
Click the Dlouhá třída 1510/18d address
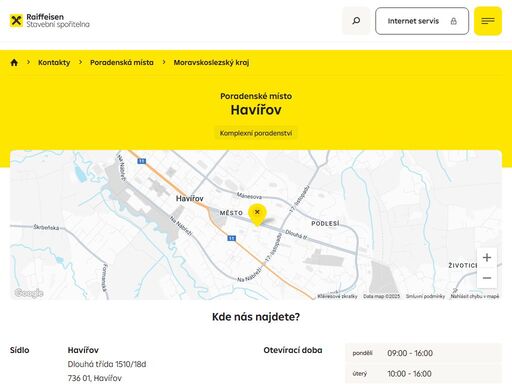click(107, 364)
